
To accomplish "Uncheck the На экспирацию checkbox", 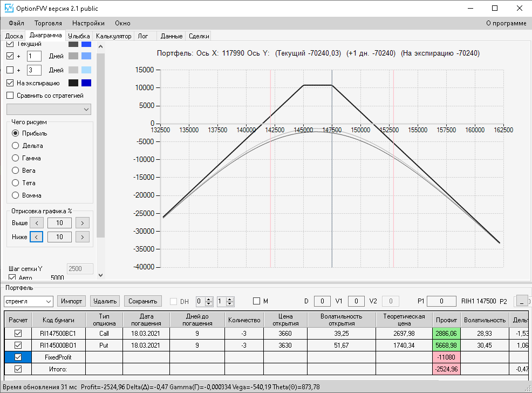I will (10, 83).
